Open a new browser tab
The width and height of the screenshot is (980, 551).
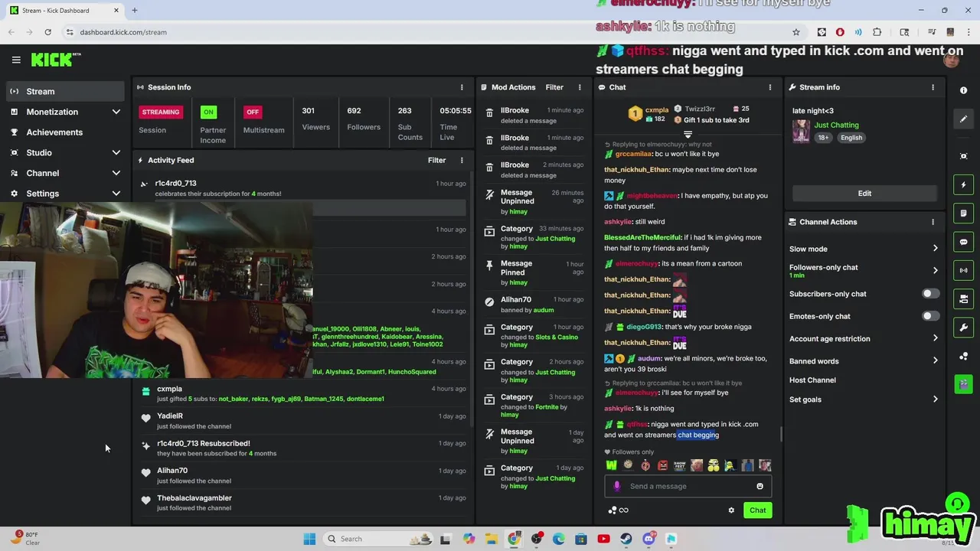[134, 11]
